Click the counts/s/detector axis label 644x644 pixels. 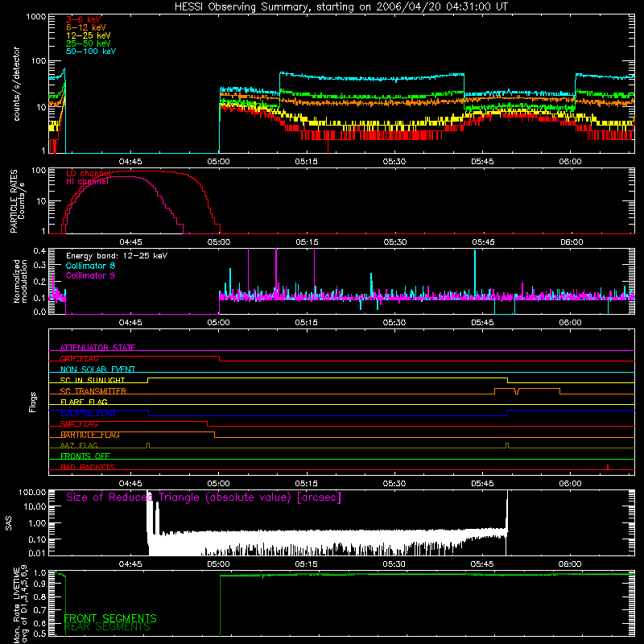[x=16, y=84]
